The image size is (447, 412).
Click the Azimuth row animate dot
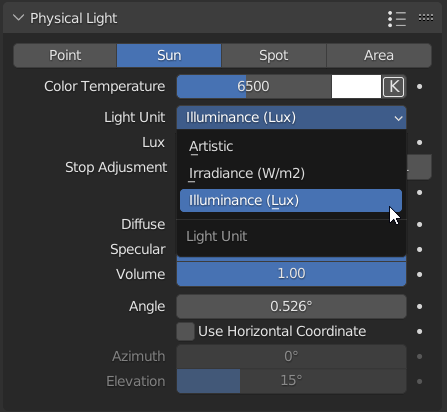pyautogui.click(x=420, y=357)
